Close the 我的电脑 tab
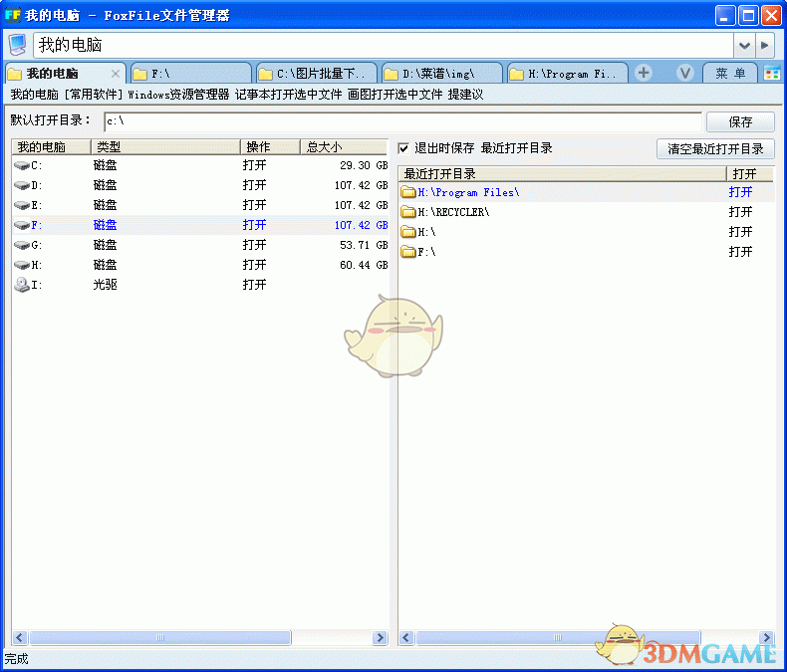This screenshot has height=672, width=787. point(115,74)
